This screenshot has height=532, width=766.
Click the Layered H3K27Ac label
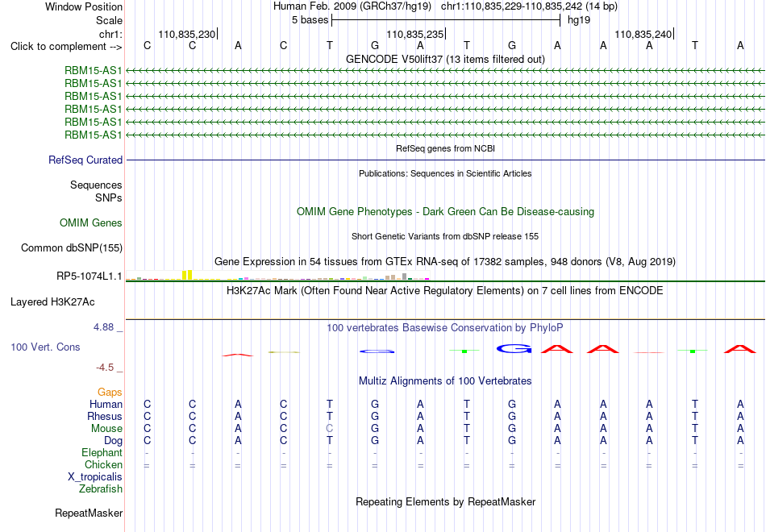pos(52,302)
